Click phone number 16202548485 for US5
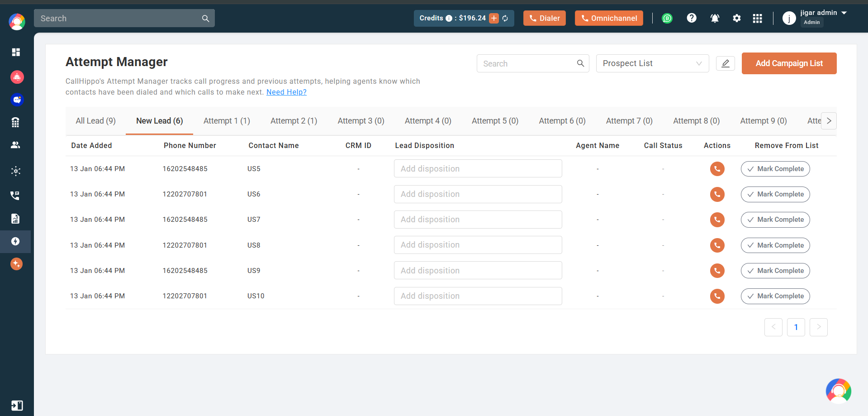The height and width of the screenshot is (416, 868). coord(185,169)
